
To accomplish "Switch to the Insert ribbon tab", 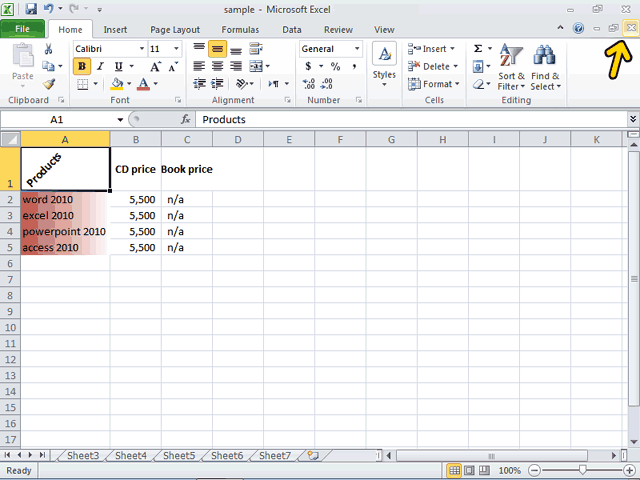I will [x=115, y=30].
